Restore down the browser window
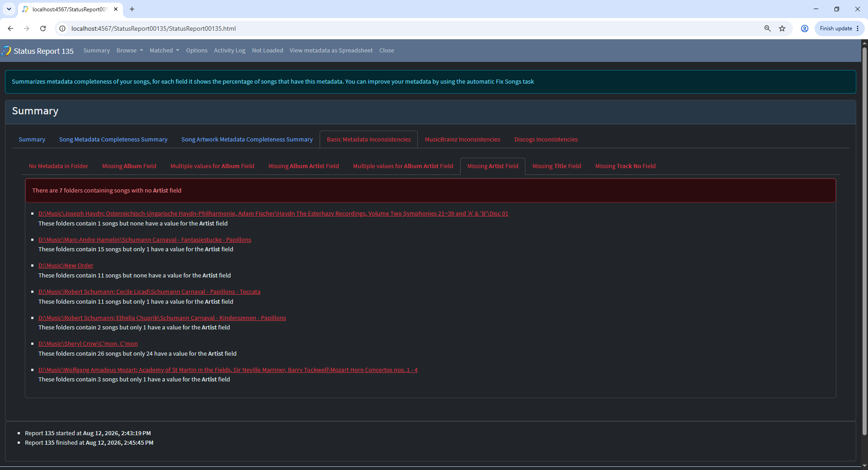The width and height of the screenshot is (868, 470). (837, 9)
